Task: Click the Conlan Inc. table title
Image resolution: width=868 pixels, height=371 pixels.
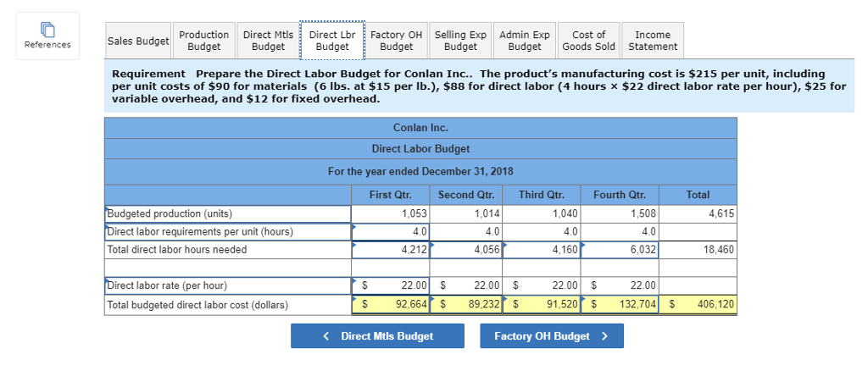Action: coord(420,128)
